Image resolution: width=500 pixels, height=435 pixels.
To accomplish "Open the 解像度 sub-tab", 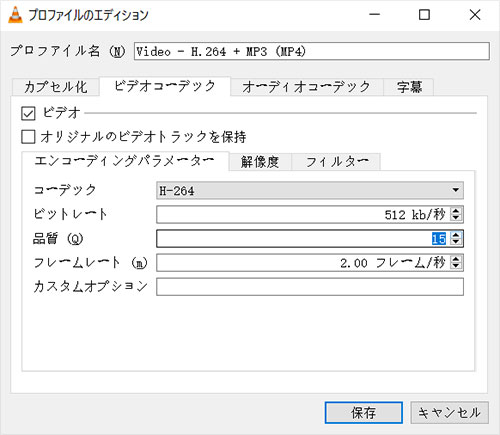I will click(260, 162).
